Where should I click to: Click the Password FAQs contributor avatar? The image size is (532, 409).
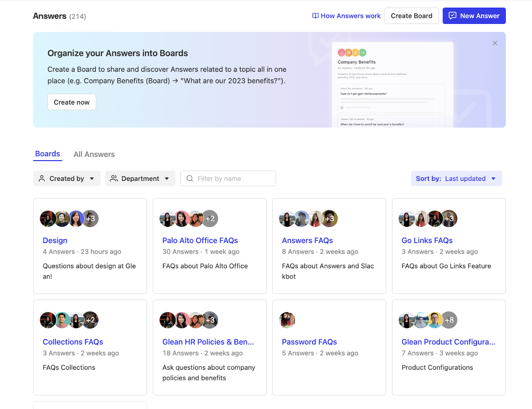tap(287, 320)
